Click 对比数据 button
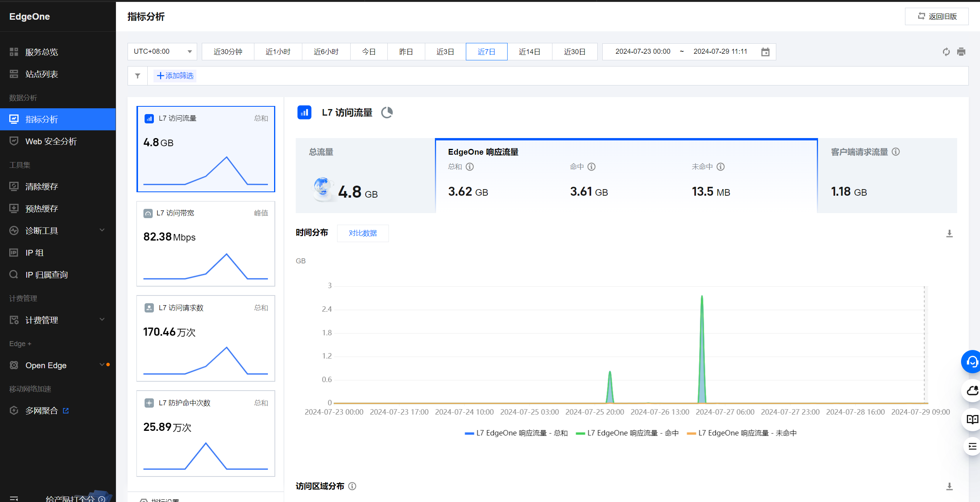The width and height of the screenshot is (980, 502). pos(363,233)
